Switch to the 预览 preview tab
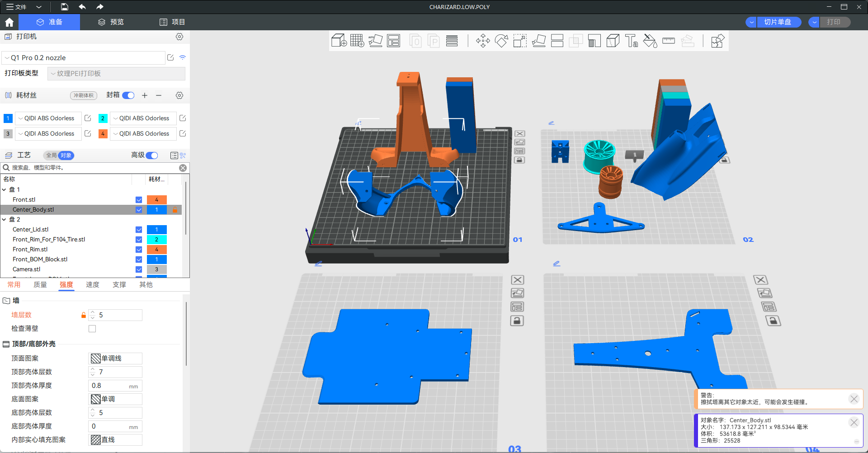Viewport: 868px width, 453px height. [111, 22]
